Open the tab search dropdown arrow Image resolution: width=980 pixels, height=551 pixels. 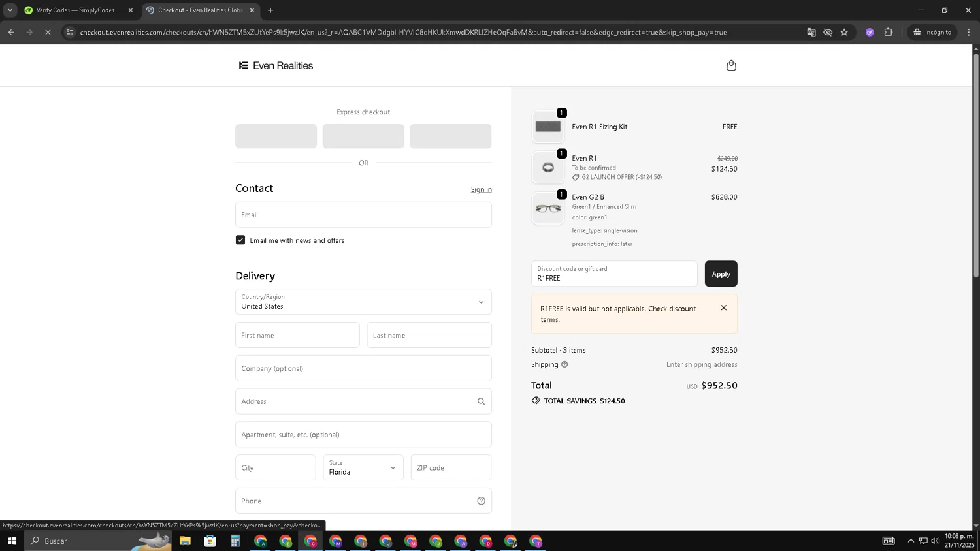pyautogui.click(x=10, y=10)
